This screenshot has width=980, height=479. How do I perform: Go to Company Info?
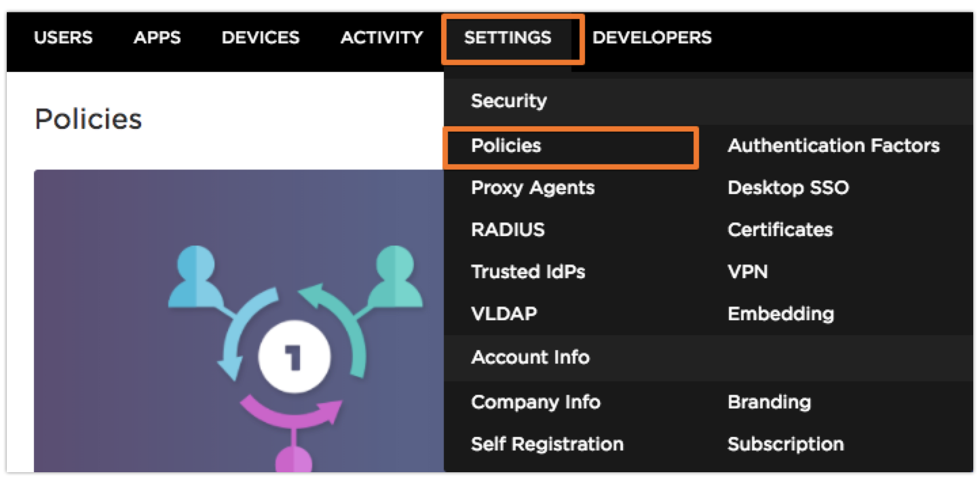pos(535,402)
